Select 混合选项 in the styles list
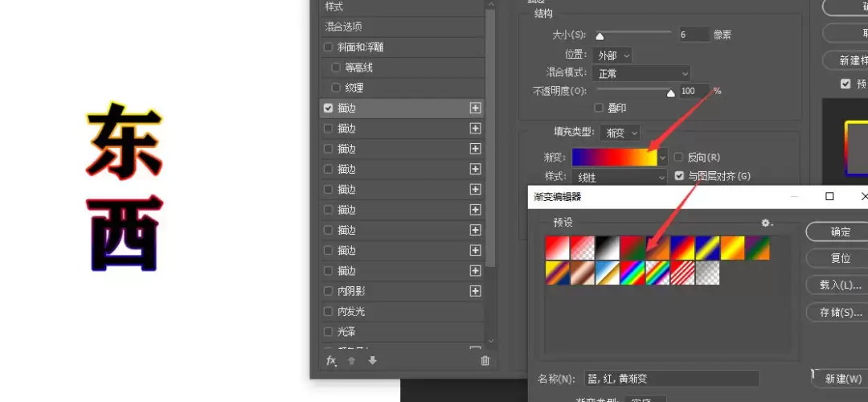 coord(403,27)
